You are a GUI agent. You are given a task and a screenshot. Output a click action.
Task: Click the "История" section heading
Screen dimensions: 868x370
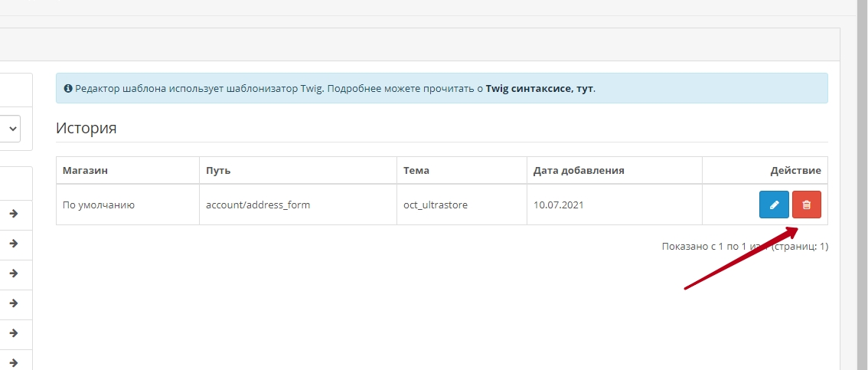(x=86, y=128)
